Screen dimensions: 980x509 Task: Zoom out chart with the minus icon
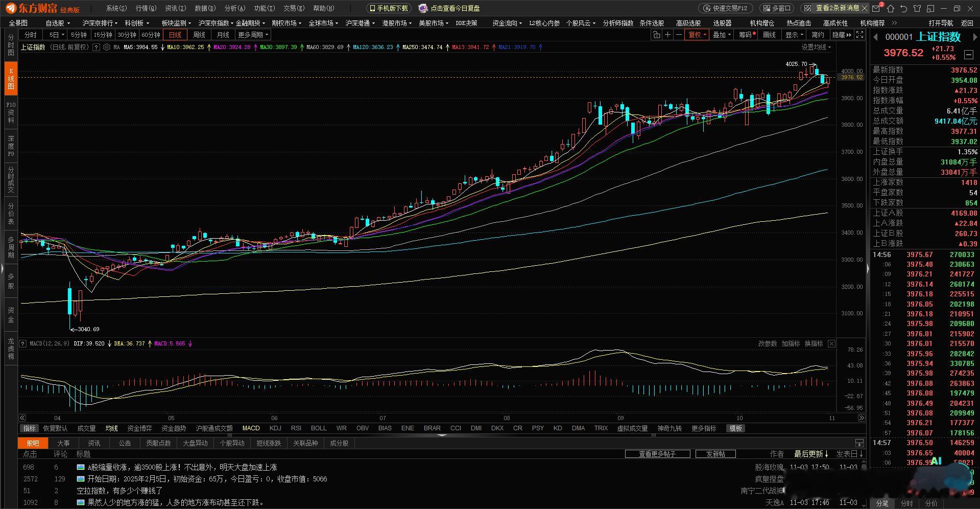click(679, 35)
